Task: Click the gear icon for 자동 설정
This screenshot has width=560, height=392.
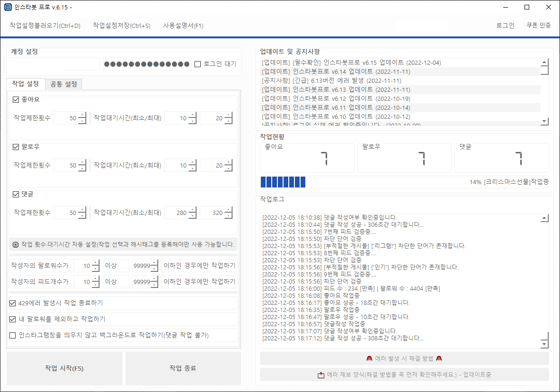Action: click(x=15, y=245)
